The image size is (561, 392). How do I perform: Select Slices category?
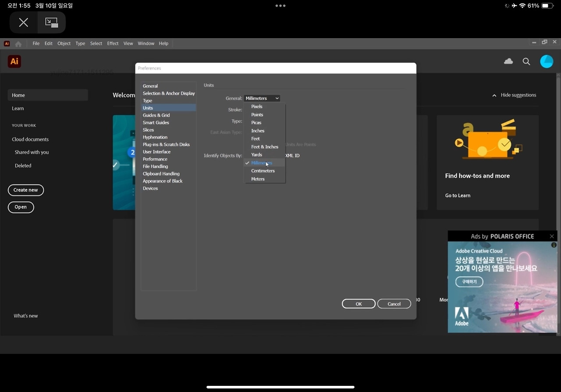coord(168,130)
